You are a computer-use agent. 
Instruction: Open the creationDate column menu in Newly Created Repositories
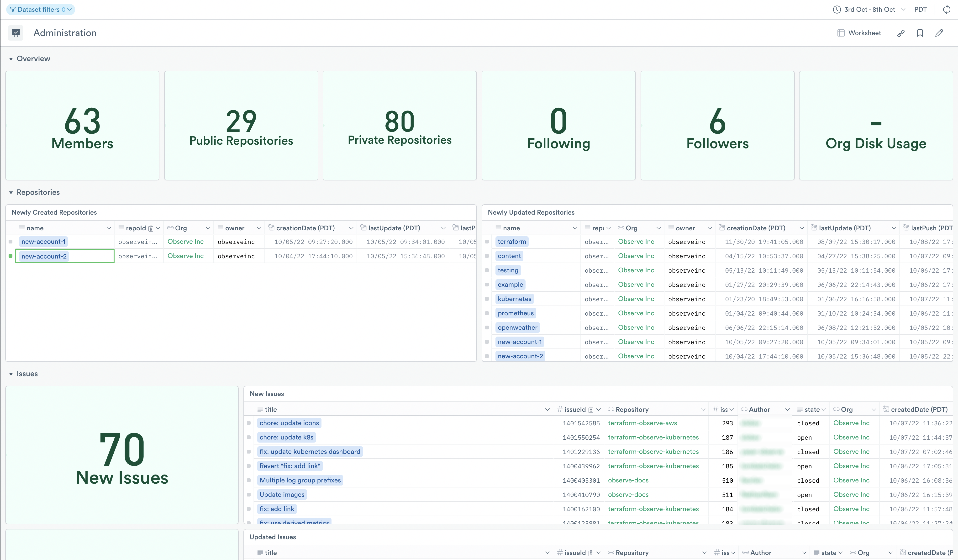(351, 228)
